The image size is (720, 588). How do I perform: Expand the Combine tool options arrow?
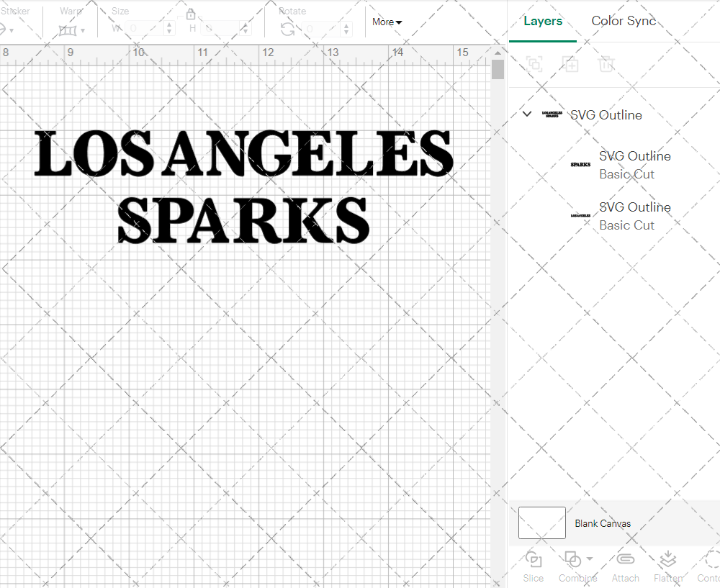[590, 560]
